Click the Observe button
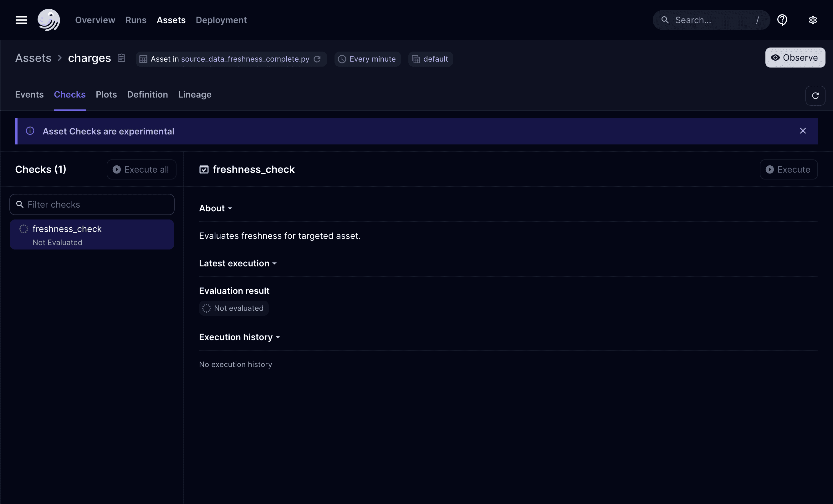 [795, 58]
